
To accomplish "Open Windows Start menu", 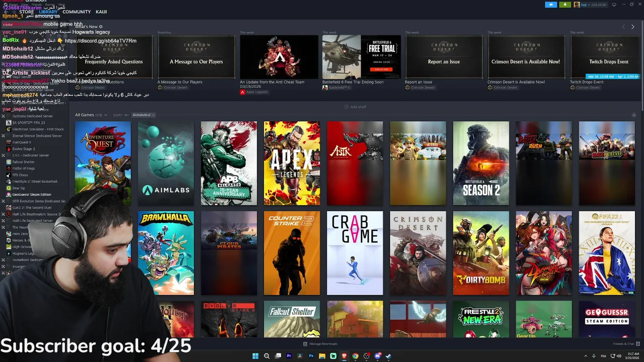I will click(255, 356).
